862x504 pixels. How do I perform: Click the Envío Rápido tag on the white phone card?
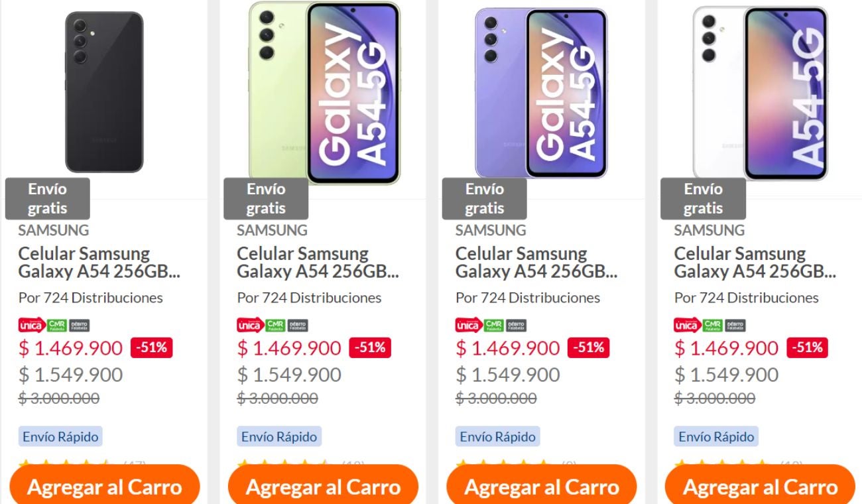[717, 436]
